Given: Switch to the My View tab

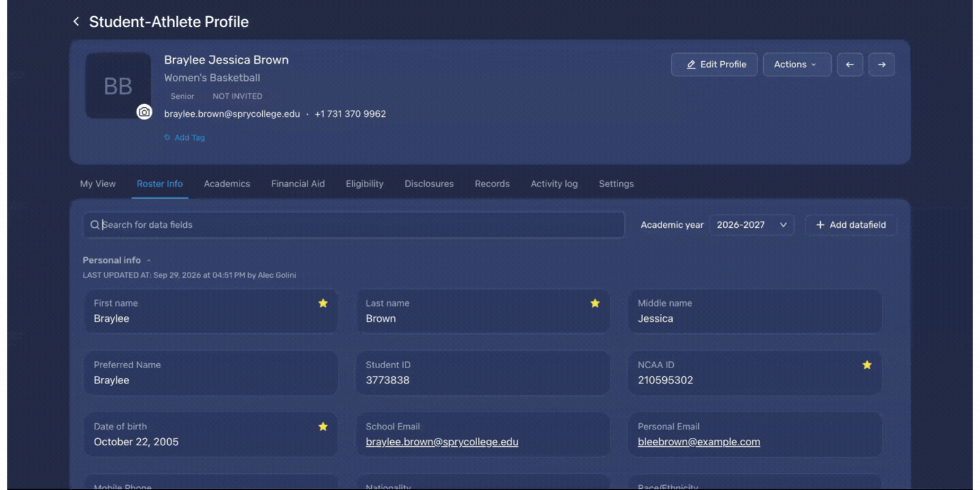Looking at the screenshot, I should tap(98, 184).
